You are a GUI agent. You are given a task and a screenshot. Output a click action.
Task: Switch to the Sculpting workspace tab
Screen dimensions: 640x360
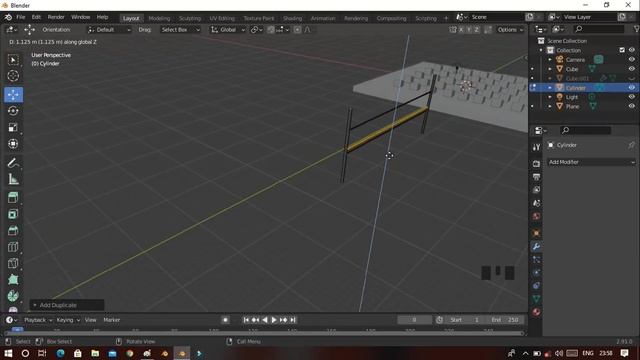click(x=190, y=18)
